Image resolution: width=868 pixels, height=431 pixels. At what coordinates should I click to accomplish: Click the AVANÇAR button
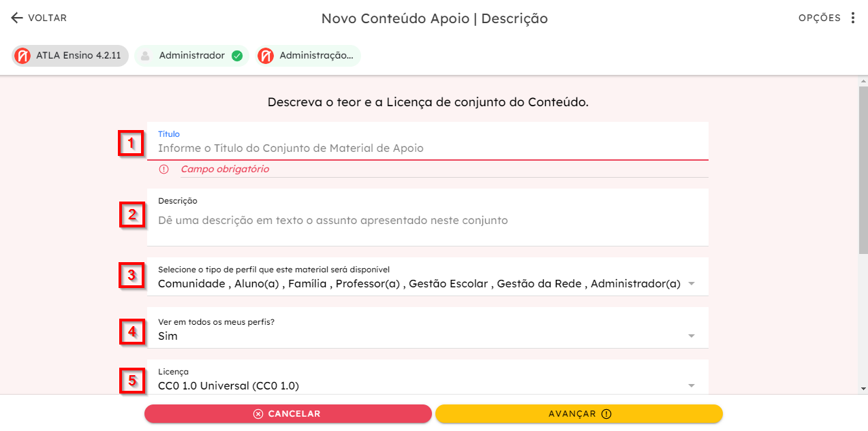[x=579, y=414]
